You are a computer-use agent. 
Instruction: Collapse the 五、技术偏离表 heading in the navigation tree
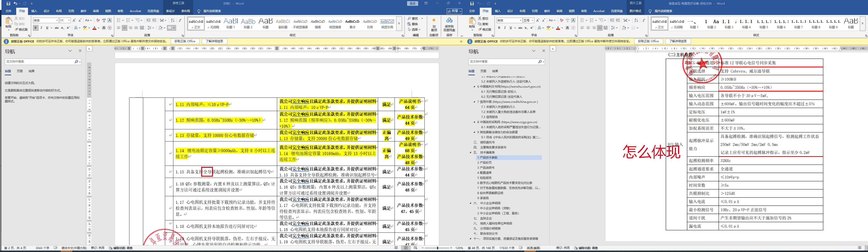point(471,153)
